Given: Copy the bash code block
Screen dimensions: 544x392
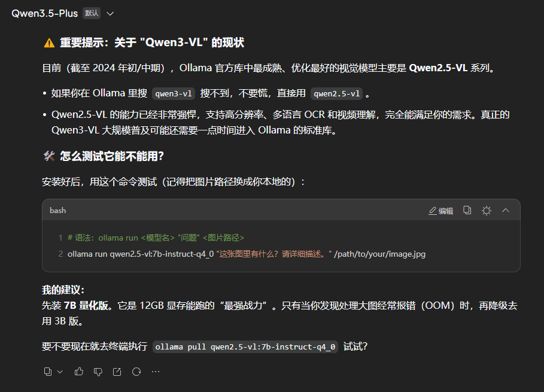Looking at the screenshot, I should point(467,210).
